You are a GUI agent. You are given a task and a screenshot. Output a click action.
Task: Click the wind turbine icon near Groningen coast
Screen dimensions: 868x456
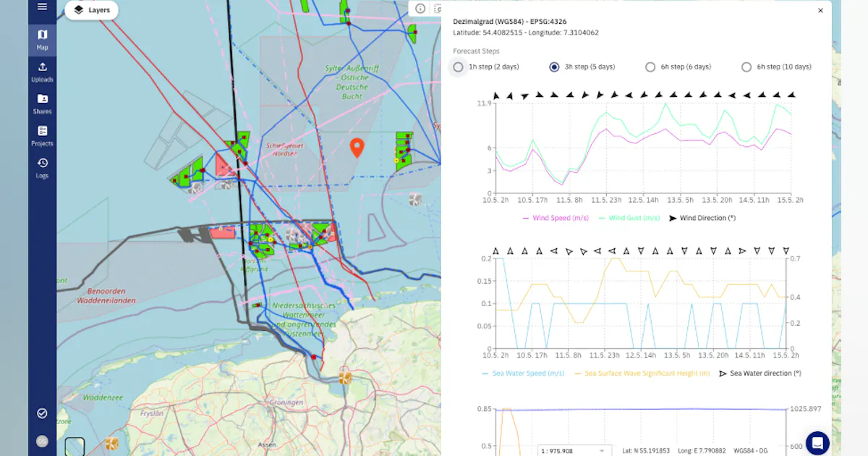coord(345,377)
